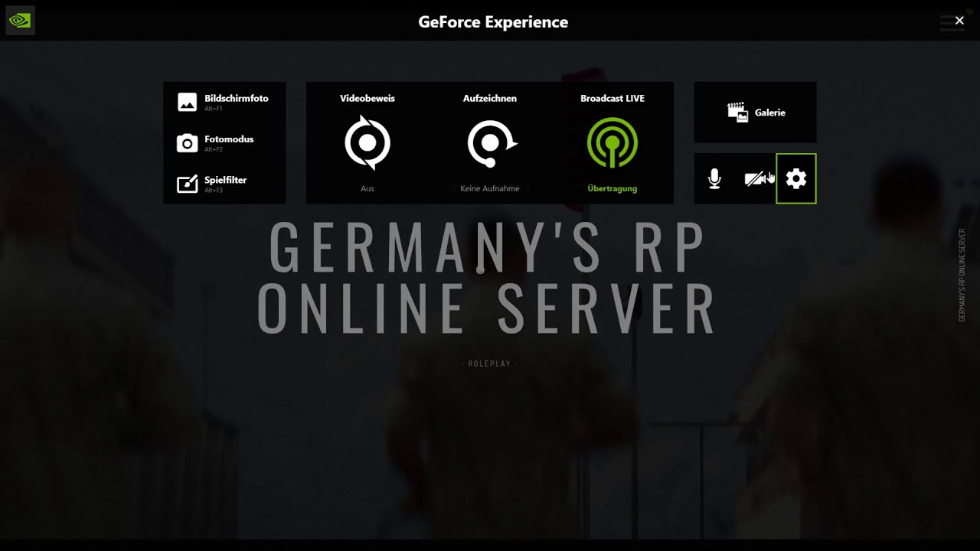Toggle the crossed-out camera icon
This screenshot has height=551, width=980.
(x=755, y=179)
